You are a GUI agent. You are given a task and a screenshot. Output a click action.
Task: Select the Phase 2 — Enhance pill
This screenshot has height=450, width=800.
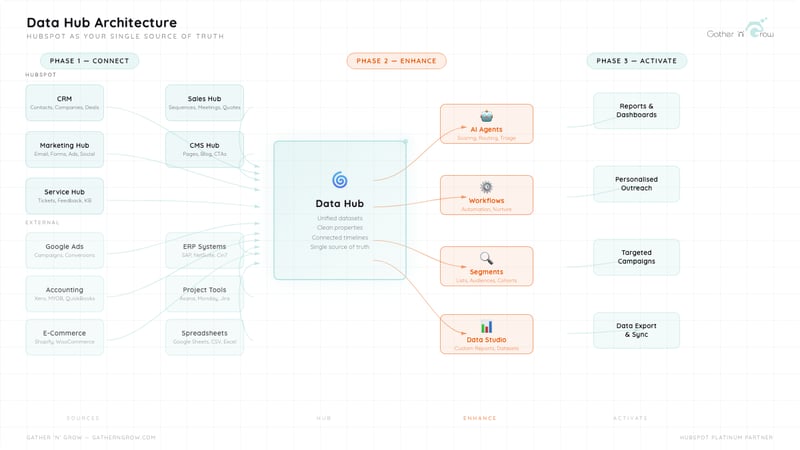(x=396, y=61)
